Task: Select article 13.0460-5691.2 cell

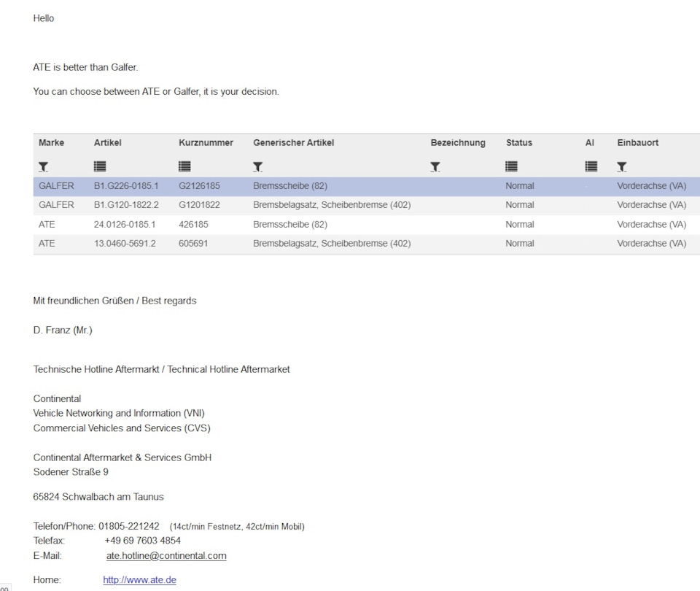Action: pos(125,244)
